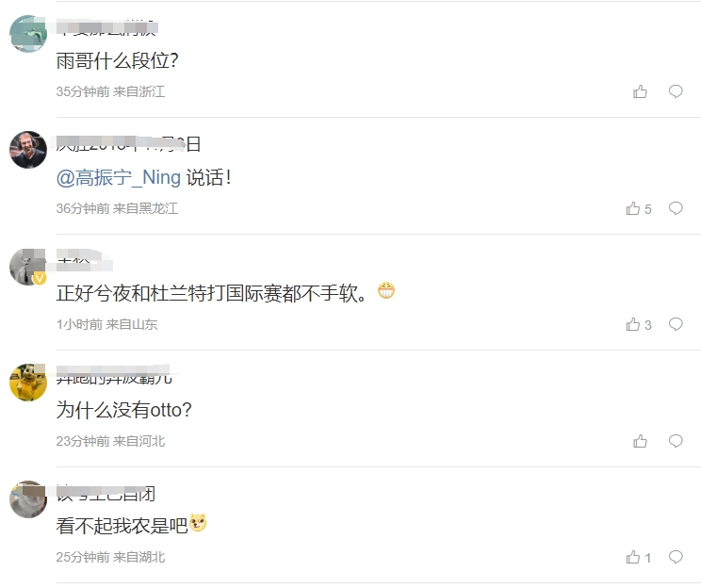
Task: Like the comment "为什么没有otto?"
Action: point(640,441)
